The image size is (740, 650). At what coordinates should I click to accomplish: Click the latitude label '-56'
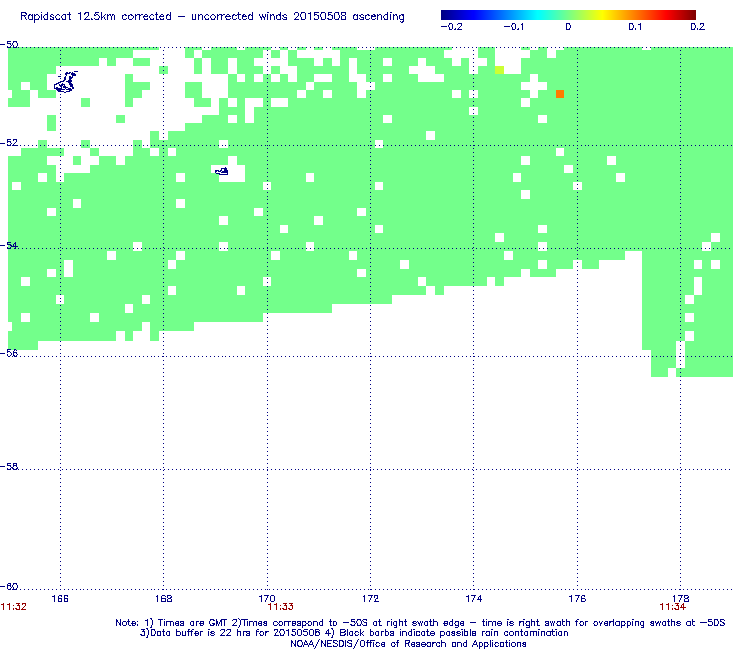coord(9,353)
